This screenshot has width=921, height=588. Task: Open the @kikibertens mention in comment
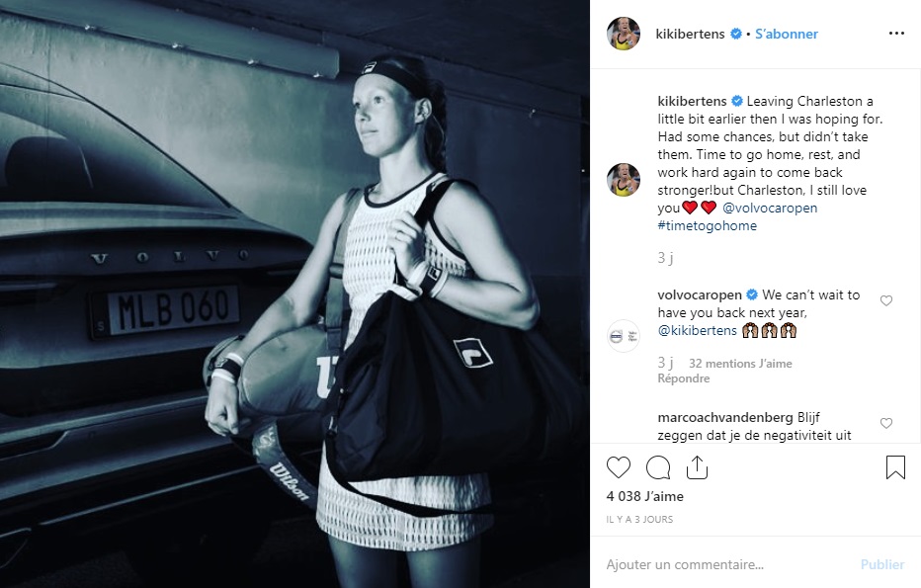click(698, 331)
